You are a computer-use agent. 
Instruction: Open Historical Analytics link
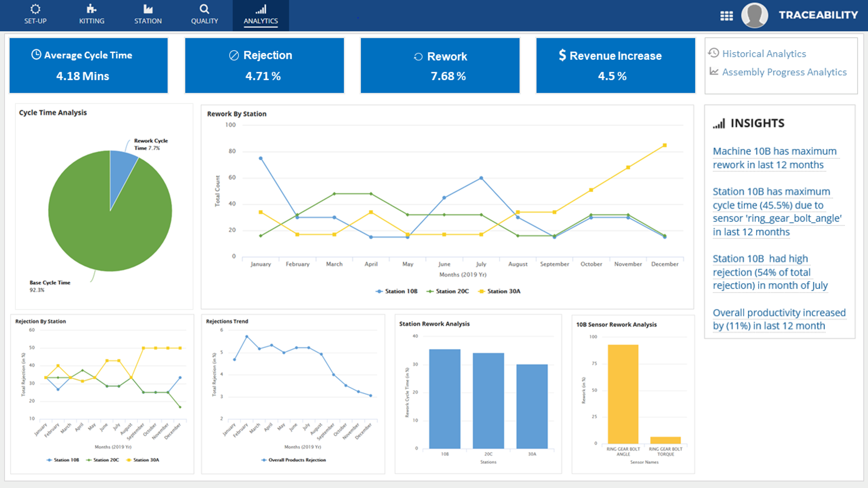tap(764, 54)
